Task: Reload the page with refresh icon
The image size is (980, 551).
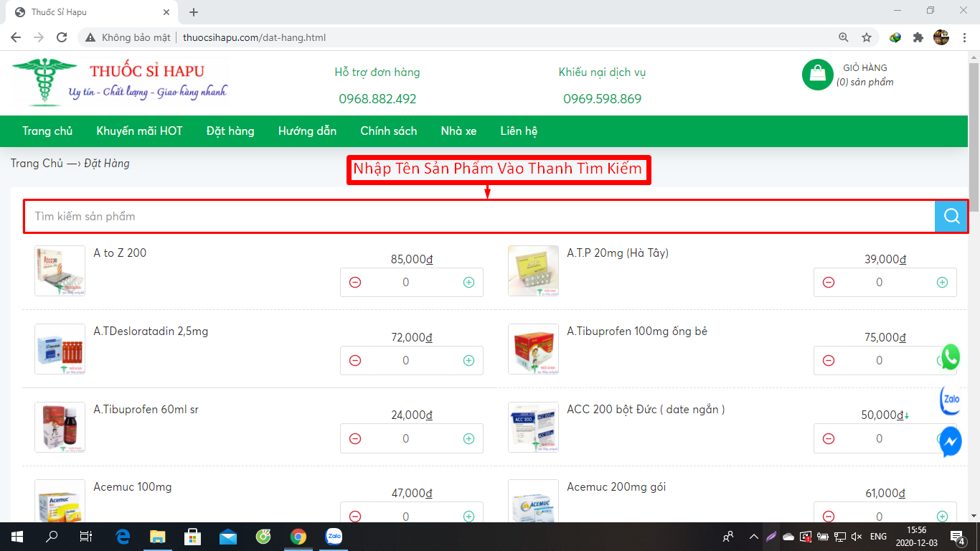Action: tap(62, 37)
